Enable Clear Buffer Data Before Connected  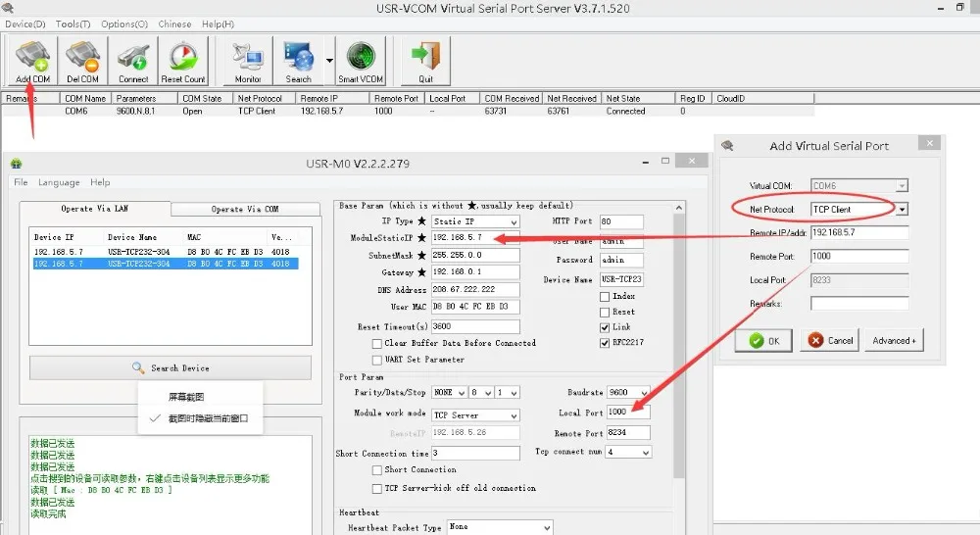coord(377,343)
